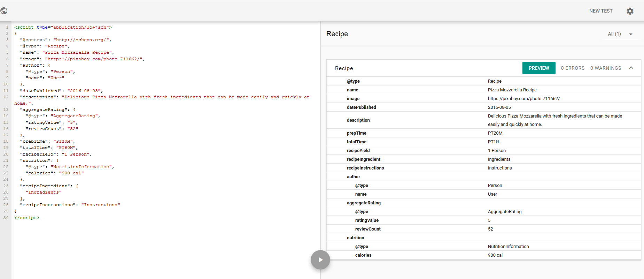Open the All (1) filter dropdown
The width and height of the screenshot is (644, 279).
tap(621, 34)
